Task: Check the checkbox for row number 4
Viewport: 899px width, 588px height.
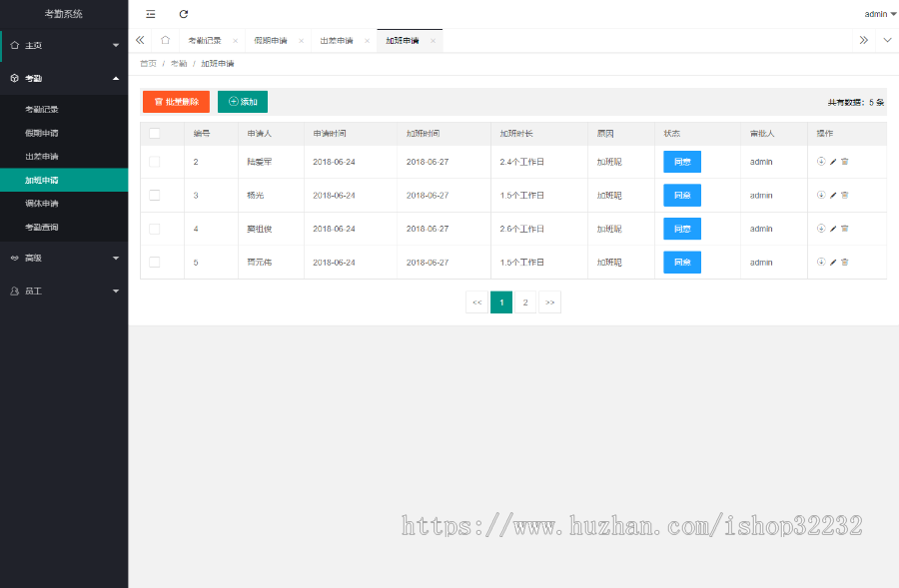Action: coord(154,229)
